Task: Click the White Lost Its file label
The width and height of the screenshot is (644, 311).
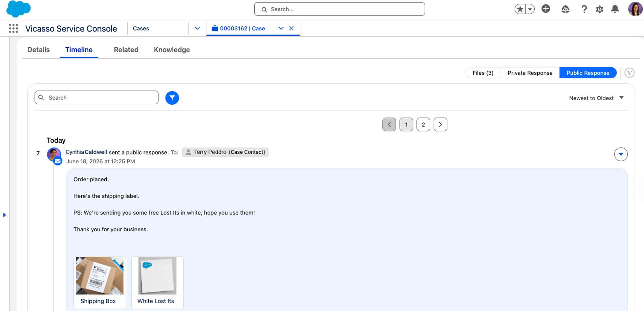Action: (x=156, y=301)
